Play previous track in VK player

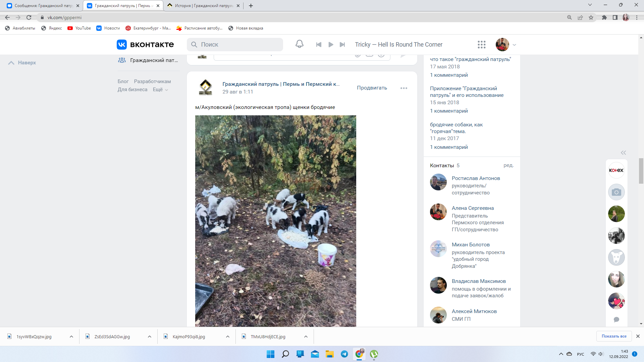tap(319, 45)
